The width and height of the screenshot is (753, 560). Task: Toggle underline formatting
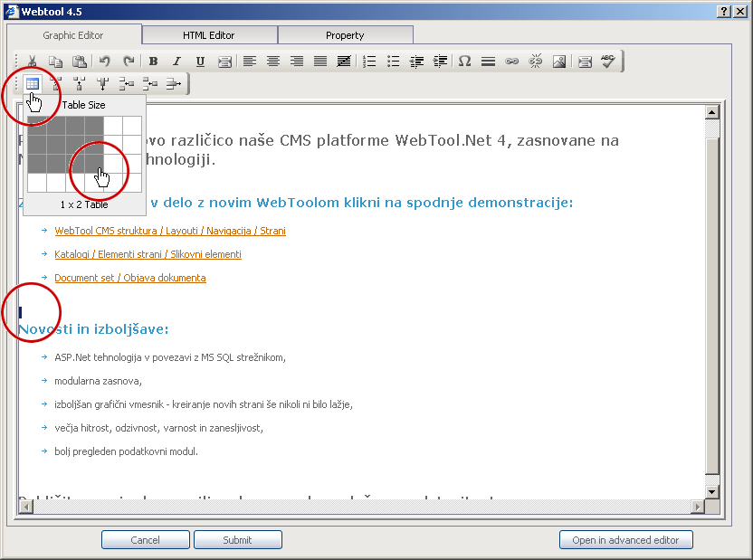pyautogui.click(x=200, y=62)
